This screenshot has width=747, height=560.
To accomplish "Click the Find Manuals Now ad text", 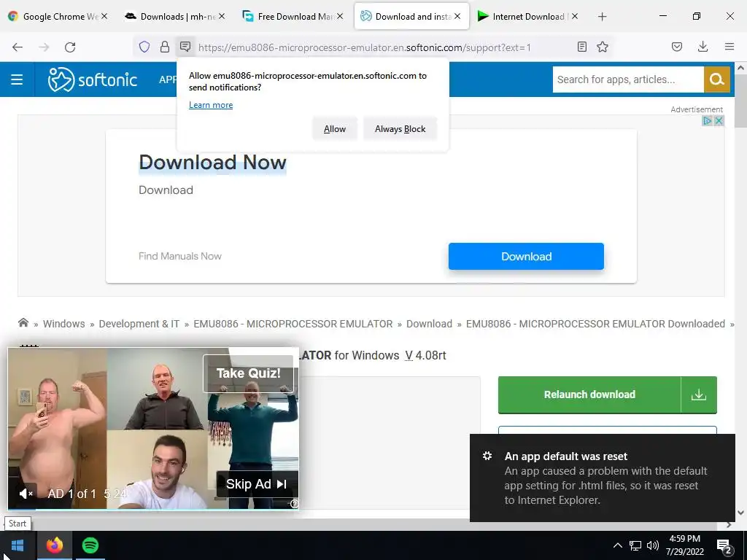I will click(x=180, y=256).
